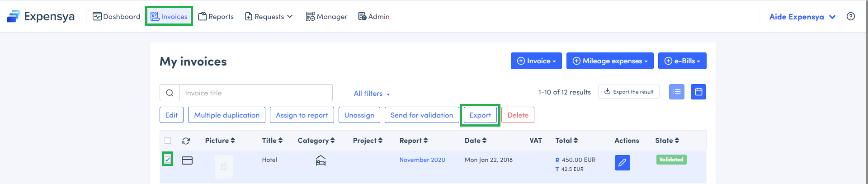Uncheck the Hotel invoice checkbox
Screen dimensions: 868x184
pos(168,159)
